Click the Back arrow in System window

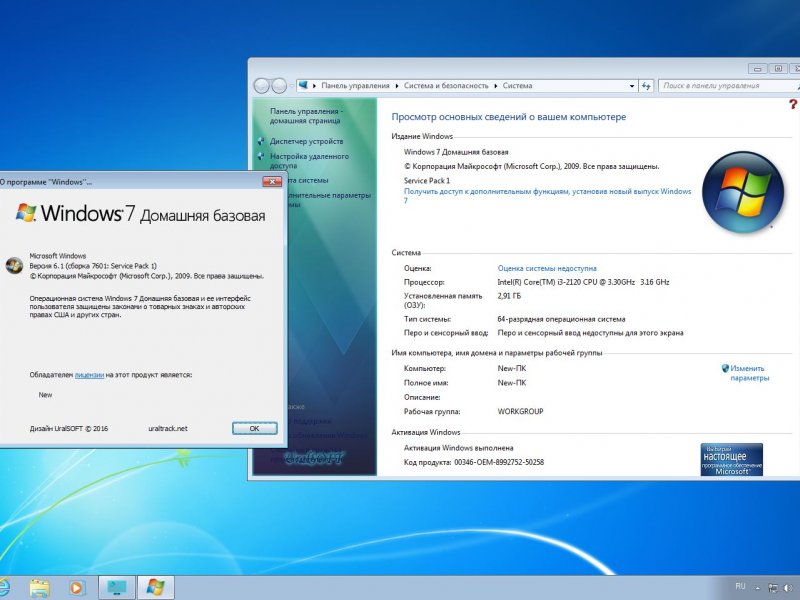click(x=261, y=86)
